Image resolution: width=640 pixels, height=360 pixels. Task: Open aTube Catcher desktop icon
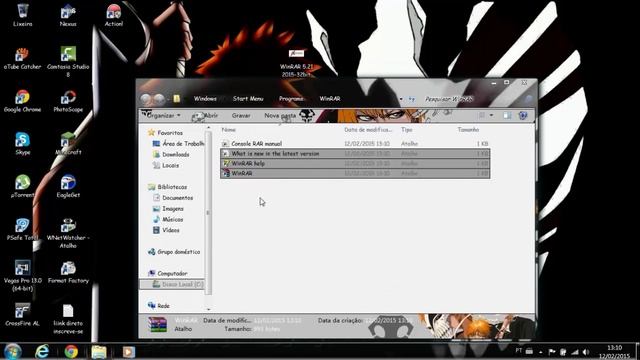[22, 58]
